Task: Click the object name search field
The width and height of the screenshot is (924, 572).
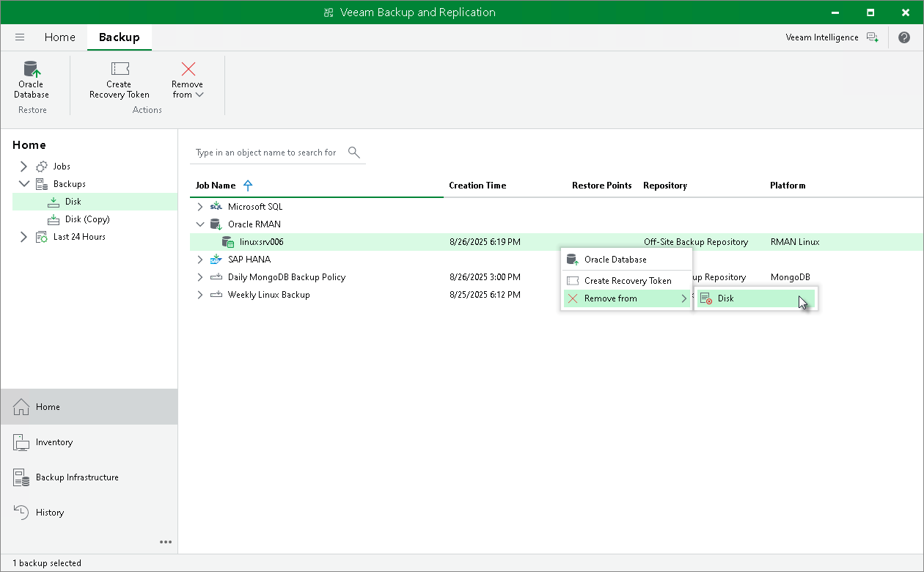Action: (265, 153)
